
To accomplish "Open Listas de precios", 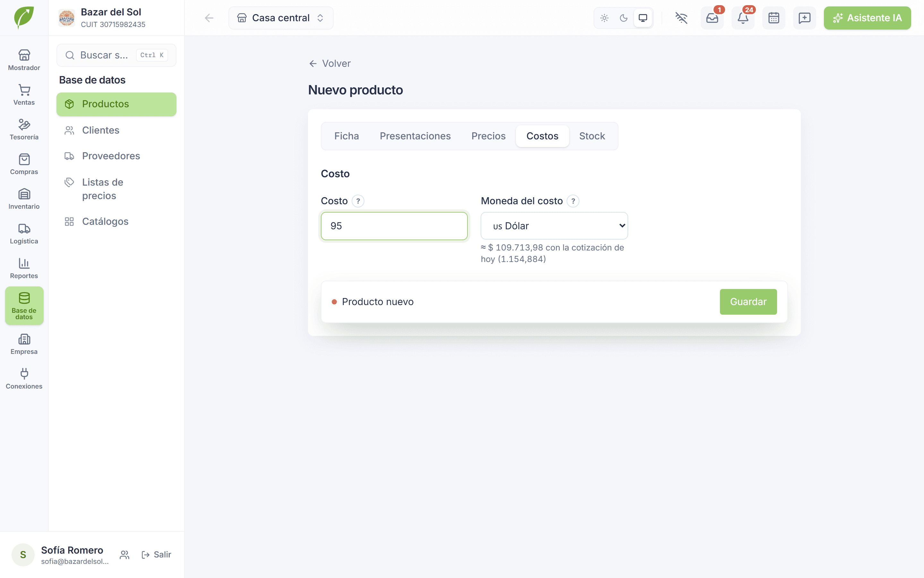I will tap(116, 189).
